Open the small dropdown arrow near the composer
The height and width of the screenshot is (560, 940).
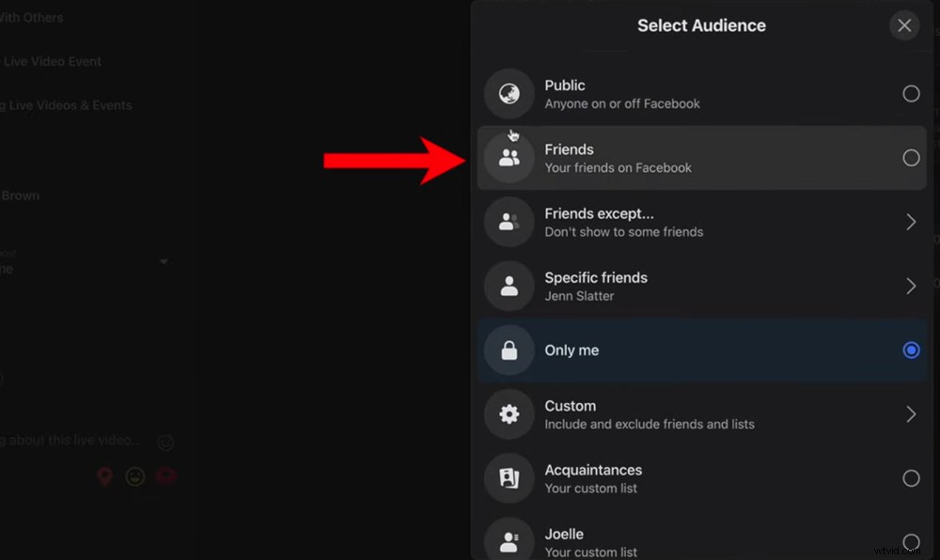[x=163, y=260]
